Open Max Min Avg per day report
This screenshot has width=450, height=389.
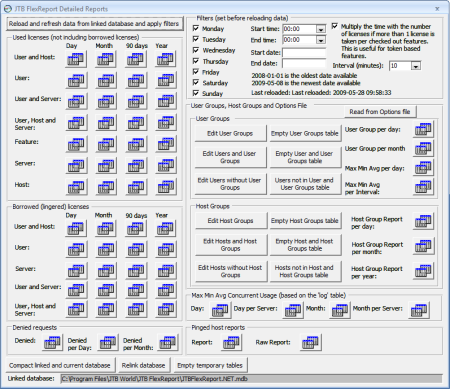coord(423,167)
